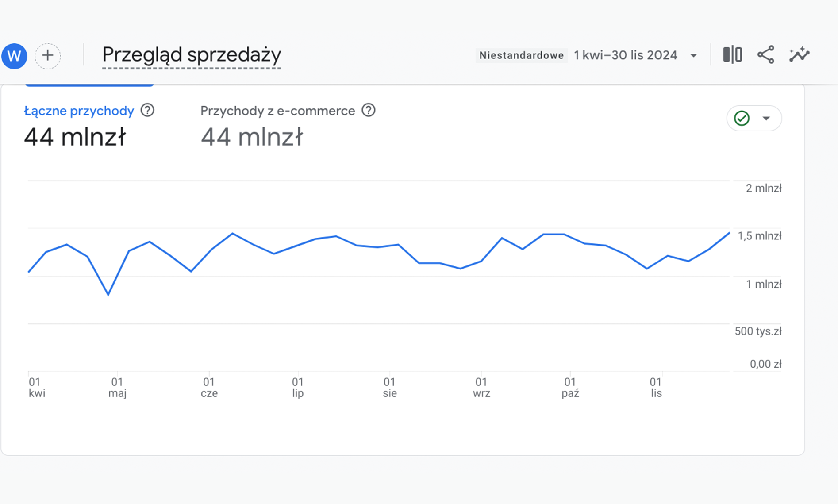Screen dimensions: 838x504
Task: Open the 1 kwi–30 lis 2024 date picker
Action: [625, 55]
